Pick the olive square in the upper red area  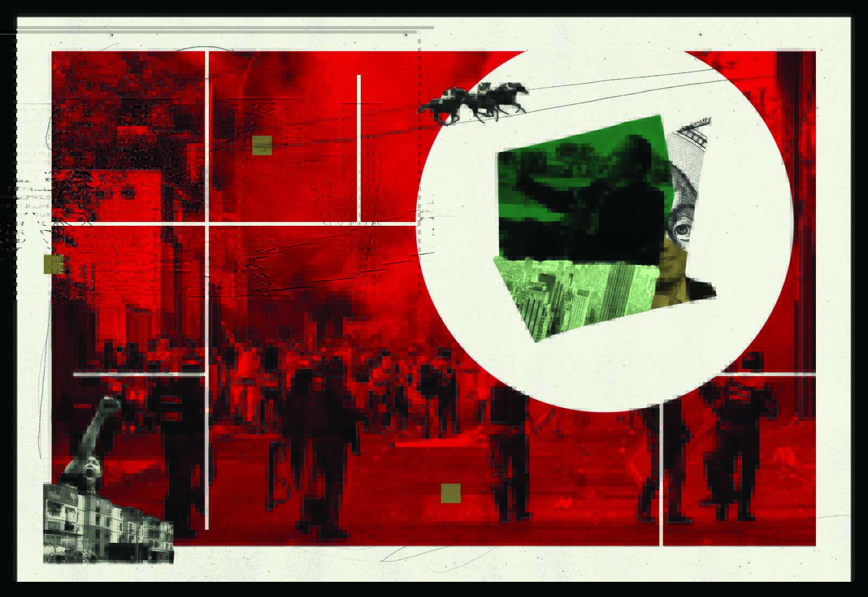click(262, 145)
